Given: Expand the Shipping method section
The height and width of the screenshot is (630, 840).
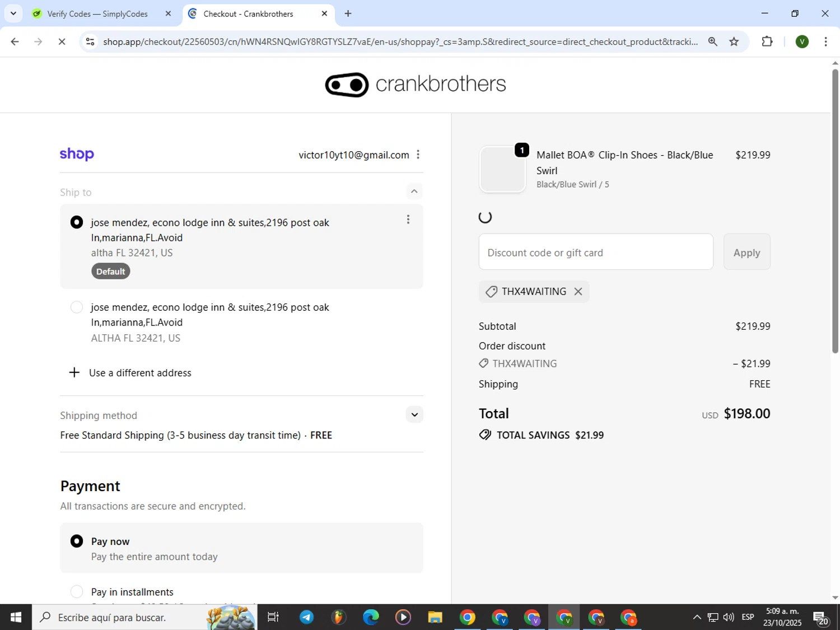Looking at the screenshot, I should tap(414, 414).
